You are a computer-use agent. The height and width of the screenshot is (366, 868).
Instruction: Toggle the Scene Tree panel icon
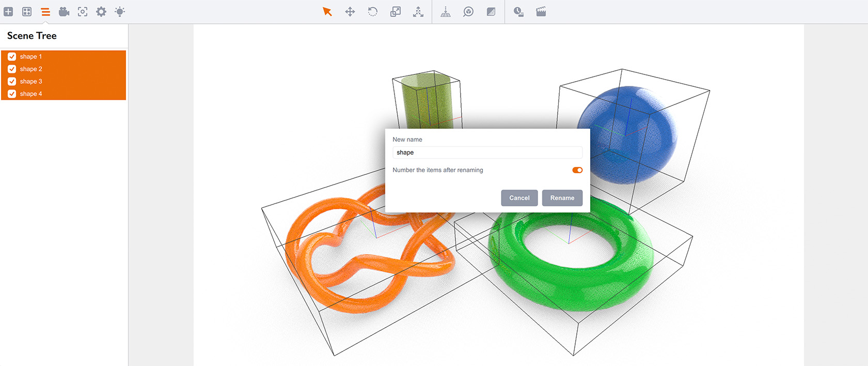tap(45, 11)
